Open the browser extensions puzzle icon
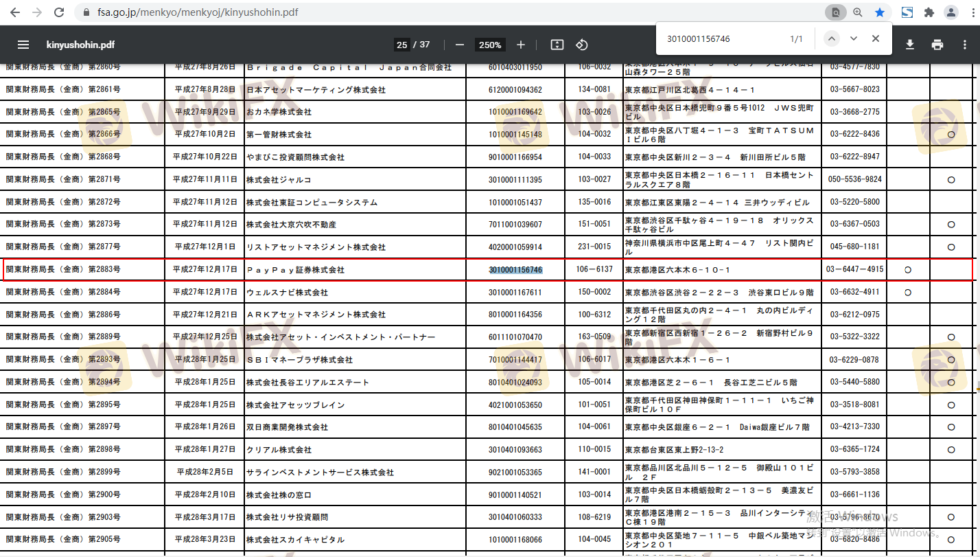980x557 pixels. [x=929, y=12]
